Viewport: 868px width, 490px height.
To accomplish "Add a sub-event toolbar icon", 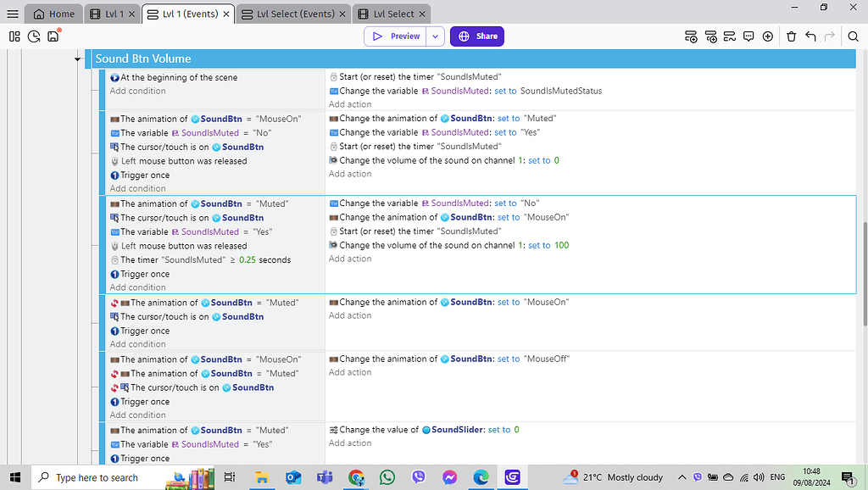I will point(711,36).
